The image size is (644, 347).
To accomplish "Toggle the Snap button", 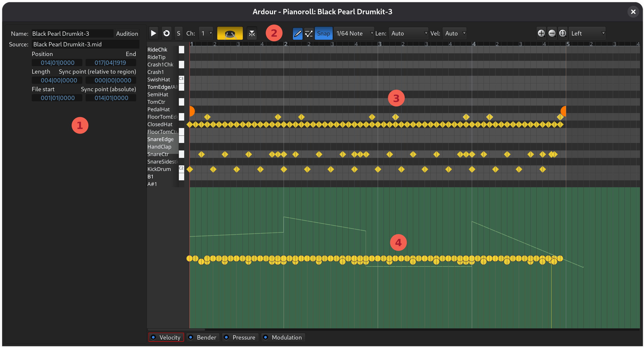I will 323,33.
